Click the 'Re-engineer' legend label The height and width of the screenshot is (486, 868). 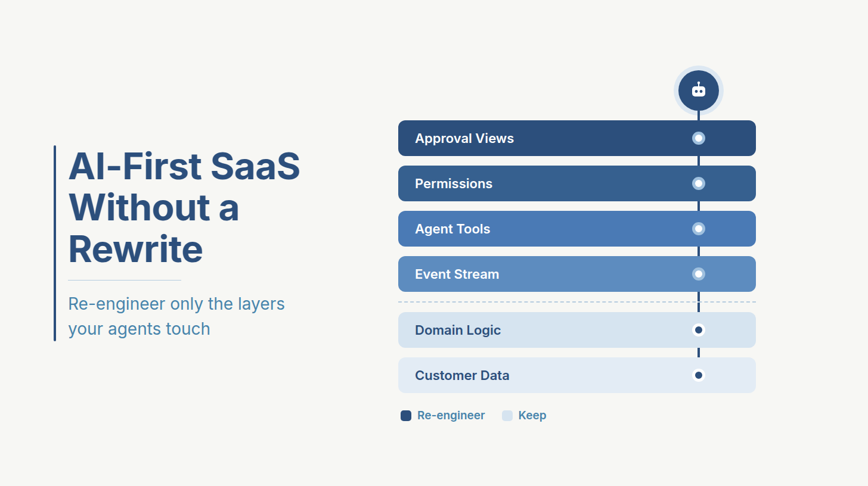click(451, 416)
